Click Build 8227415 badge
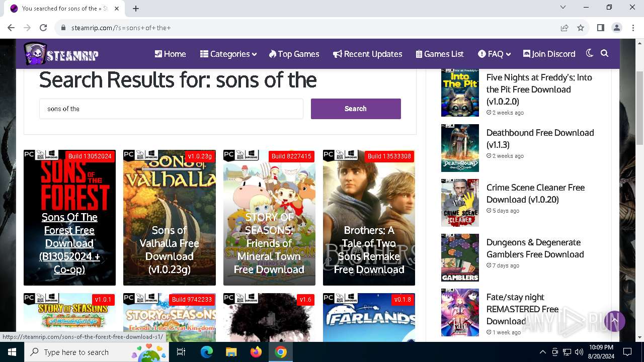This screenshot has height=362, width=644. [291, 156]
